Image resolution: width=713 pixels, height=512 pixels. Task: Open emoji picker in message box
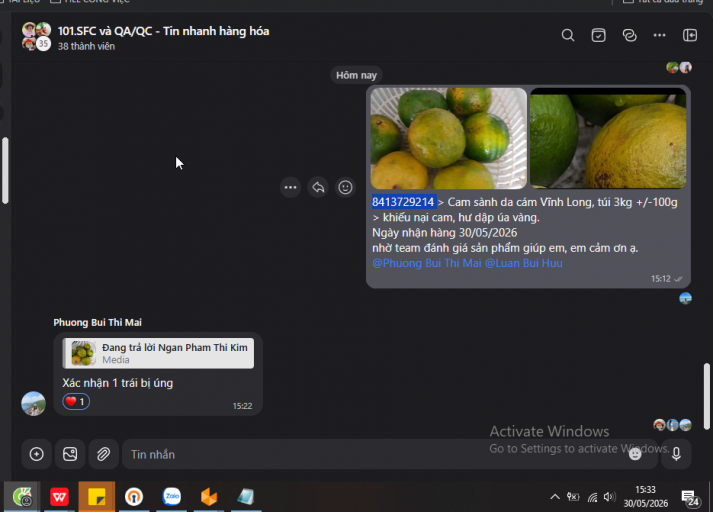(x=635, y=454)
